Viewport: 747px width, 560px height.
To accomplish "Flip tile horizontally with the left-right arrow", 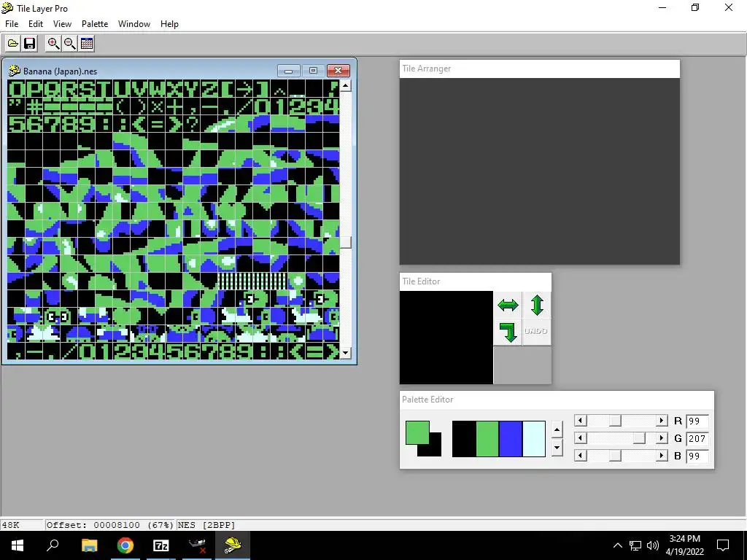I will 508,305.
